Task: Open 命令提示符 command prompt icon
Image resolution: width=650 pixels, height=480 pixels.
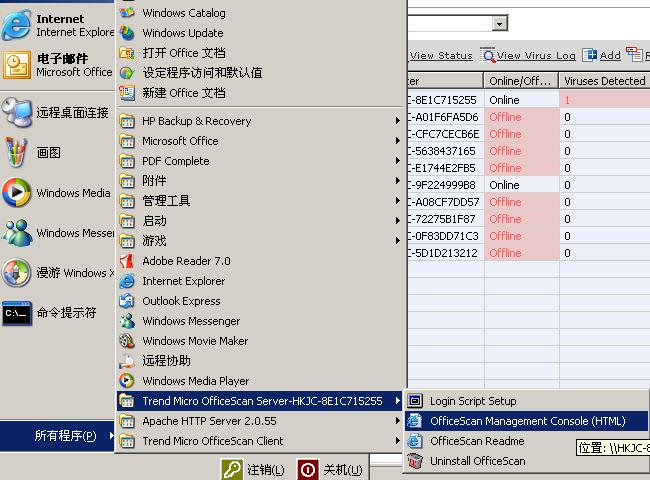Action: coord(17,313)
